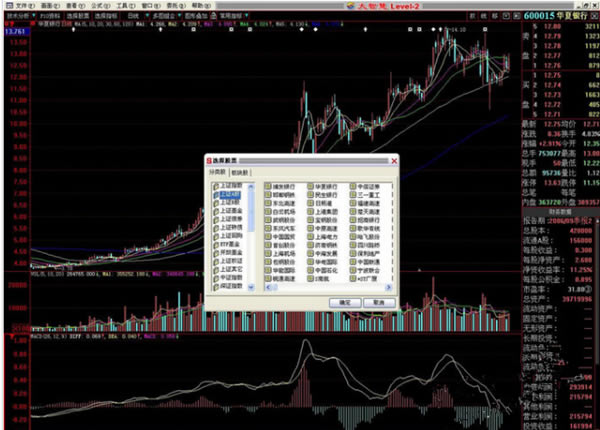The image size is (600, 430).
Task: Open the 窗口 menu
Action: coord(151,6)
